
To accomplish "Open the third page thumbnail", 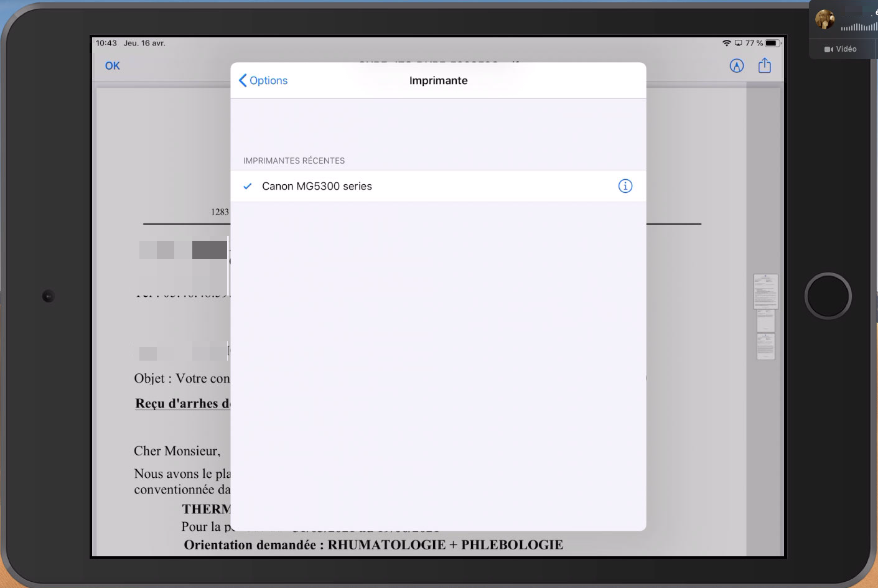I will coord(765,347).
